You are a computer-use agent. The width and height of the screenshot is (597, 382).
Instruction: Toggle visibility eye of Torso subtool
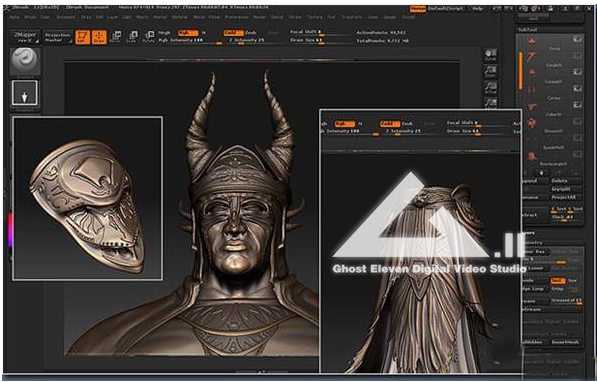pyautogui.click(x=578, y=39)
